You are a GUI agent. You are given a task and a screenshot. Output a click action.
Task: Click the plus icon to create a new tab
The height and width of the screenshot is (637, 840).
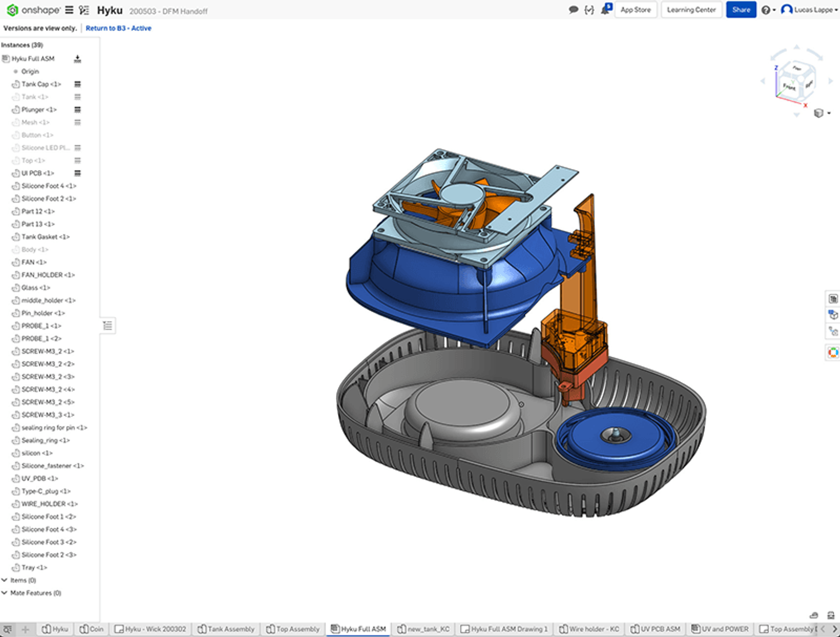[x=25, y=629]
